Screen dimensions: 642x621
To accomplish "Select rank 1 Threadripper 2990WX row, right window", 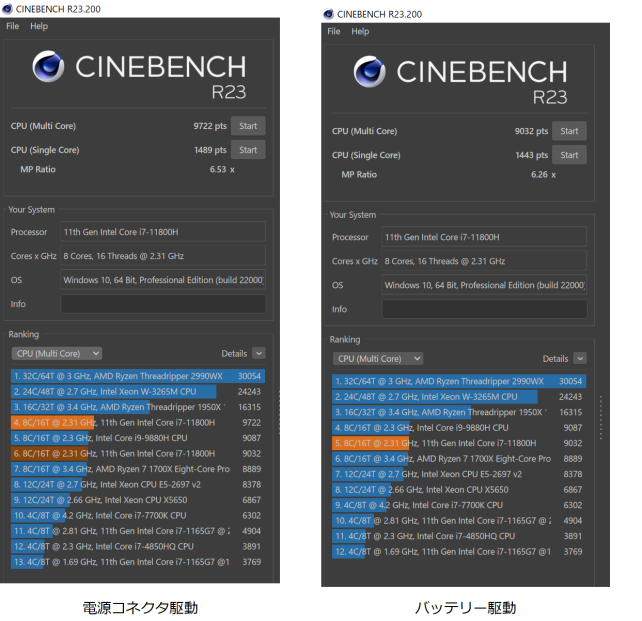I will [x=459, y=382].
